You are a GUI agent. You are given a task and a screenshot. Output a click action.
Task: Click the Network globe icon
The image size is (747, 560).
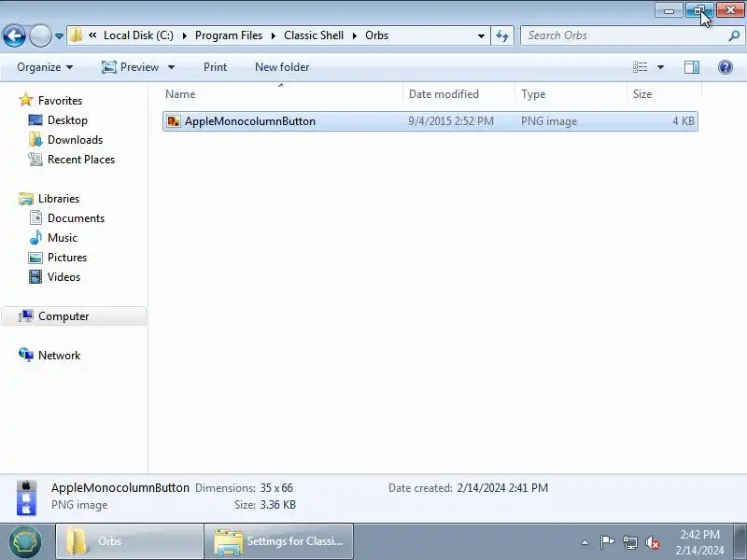click(26, 355)
